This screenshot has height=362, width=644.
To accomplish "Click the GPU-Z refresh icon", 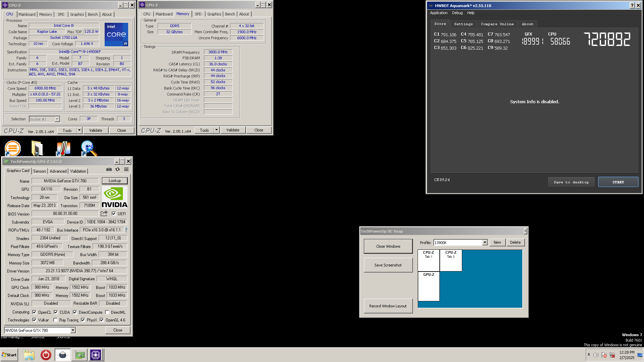I will tap(118, 170).
